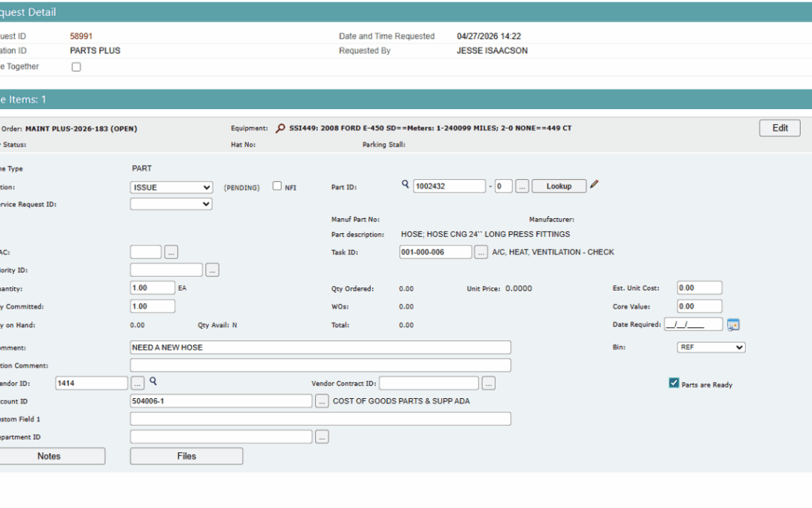The width and height of the screenshot is (812, 508).
Task: Click the empty Action Comment field
Action: [x=320, y=366]
